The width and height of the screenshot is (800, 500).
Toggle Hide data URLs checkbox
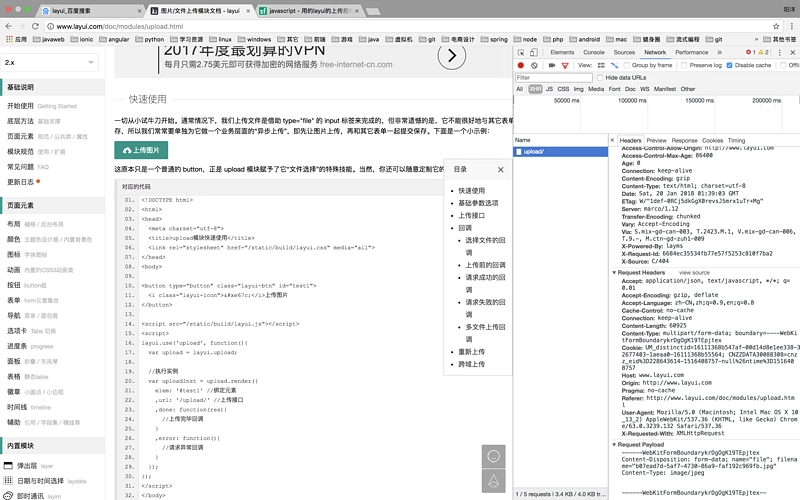pyautogui.click(x=600, y=78)
